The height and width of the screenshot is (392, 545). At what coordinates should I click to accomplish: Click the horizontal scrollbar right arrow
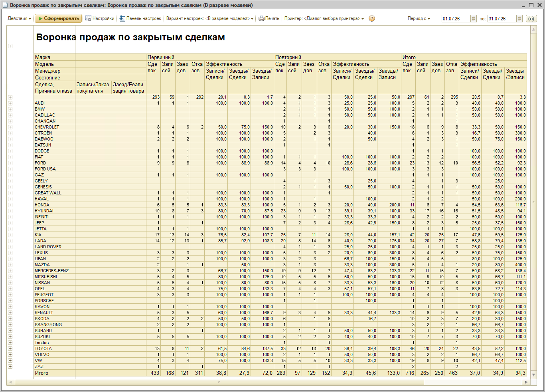(x=526, y=382)
